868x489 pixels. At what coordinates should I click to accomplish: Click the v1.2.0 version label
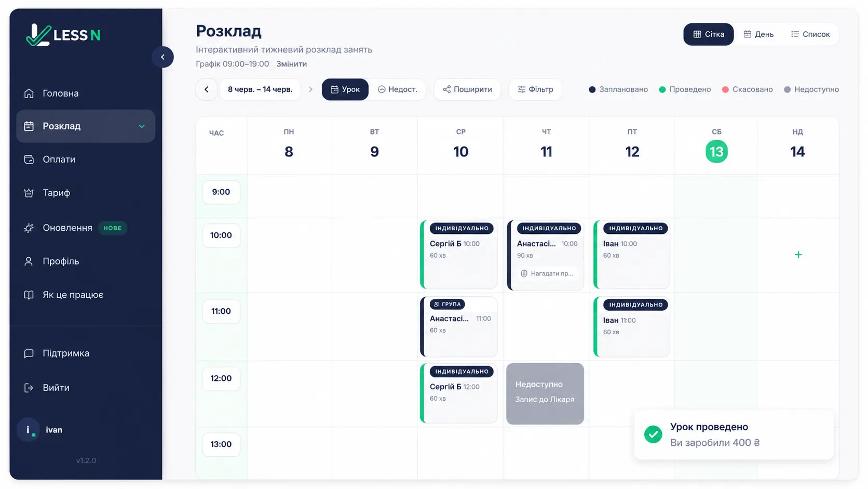pyautogui.click(x=86, y=460)
